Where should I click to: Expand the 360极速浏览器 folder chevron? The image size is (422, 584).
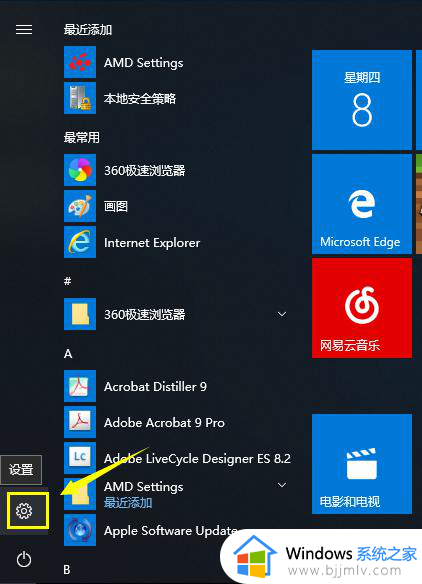click(282, 314)
